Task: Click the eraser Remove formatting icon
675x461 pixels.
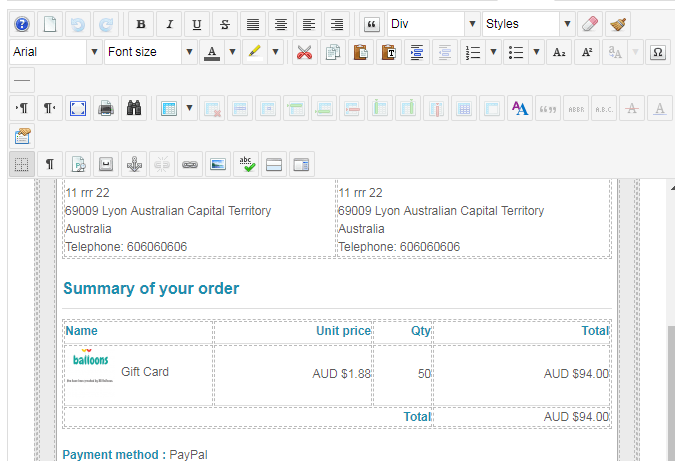Action: tap(590, 24)
